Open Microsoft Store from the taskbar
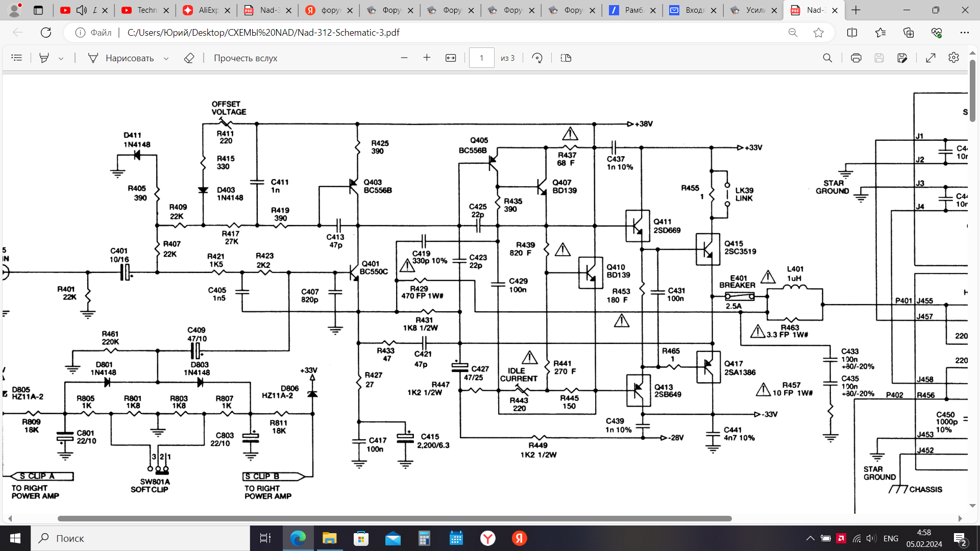The height and width of the screenshot is (551, 980). (x=361, y=538)
